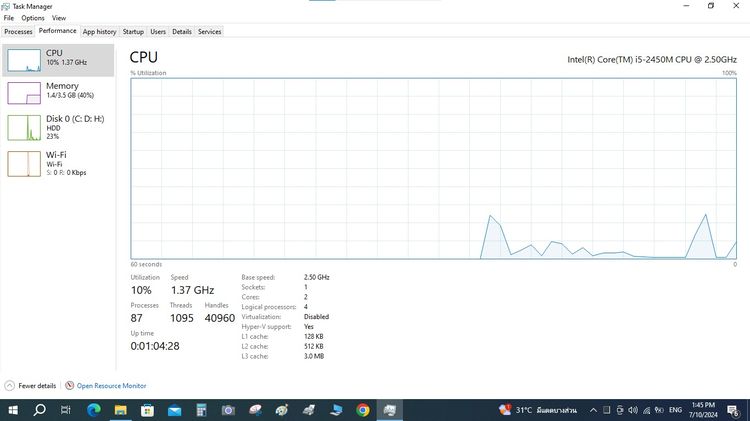Switch to the Startup tab
Viewport: 750px width, 421px height.
(133, 32)
